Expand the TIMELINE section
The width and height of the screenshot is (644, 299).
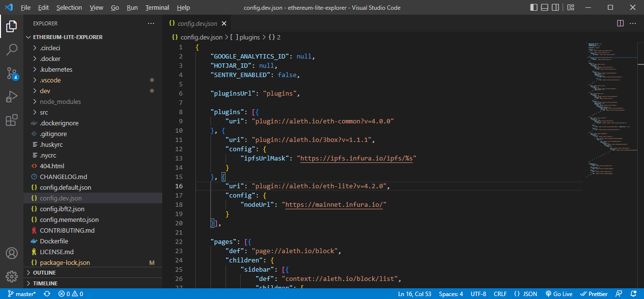pos(93,283)
